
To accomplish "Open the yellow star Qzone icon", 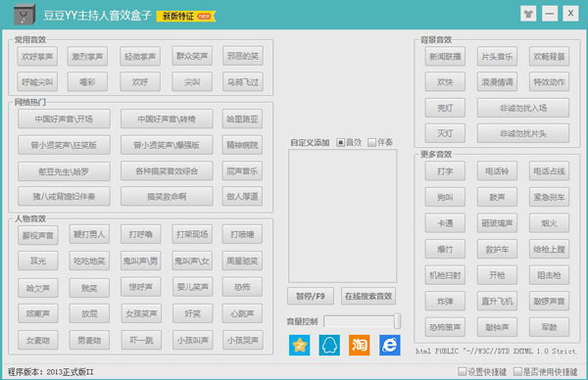I will coord(300,345).
